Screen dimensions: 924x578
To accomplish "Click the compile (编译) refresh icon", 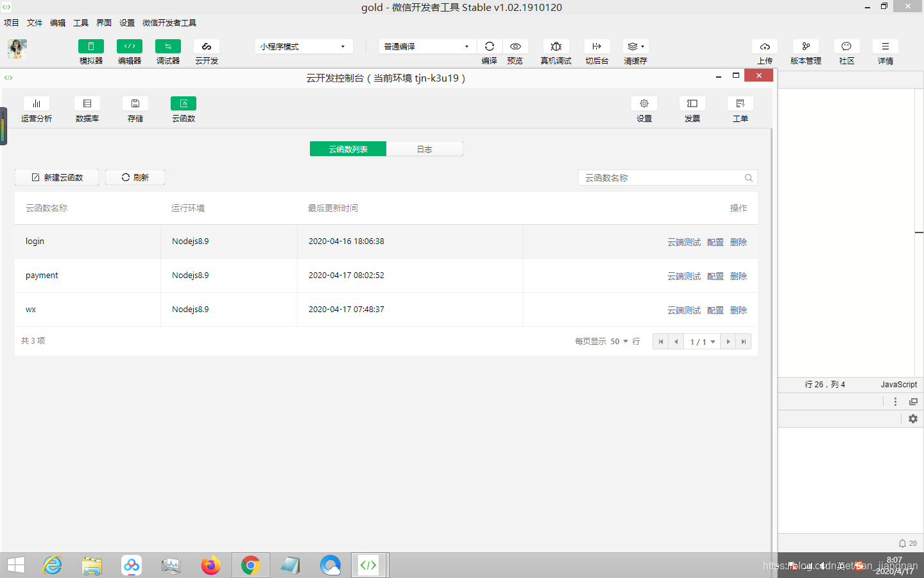I will 490,46.
